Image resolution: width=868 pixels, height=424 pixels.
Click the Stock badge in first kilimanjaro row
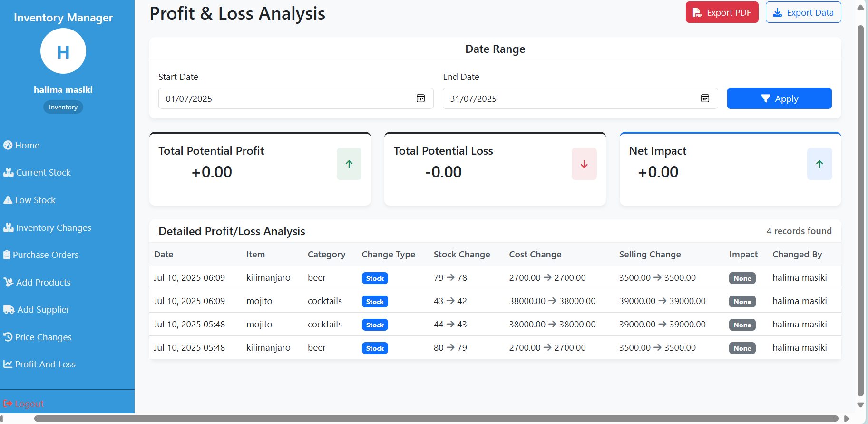(375, 278)
